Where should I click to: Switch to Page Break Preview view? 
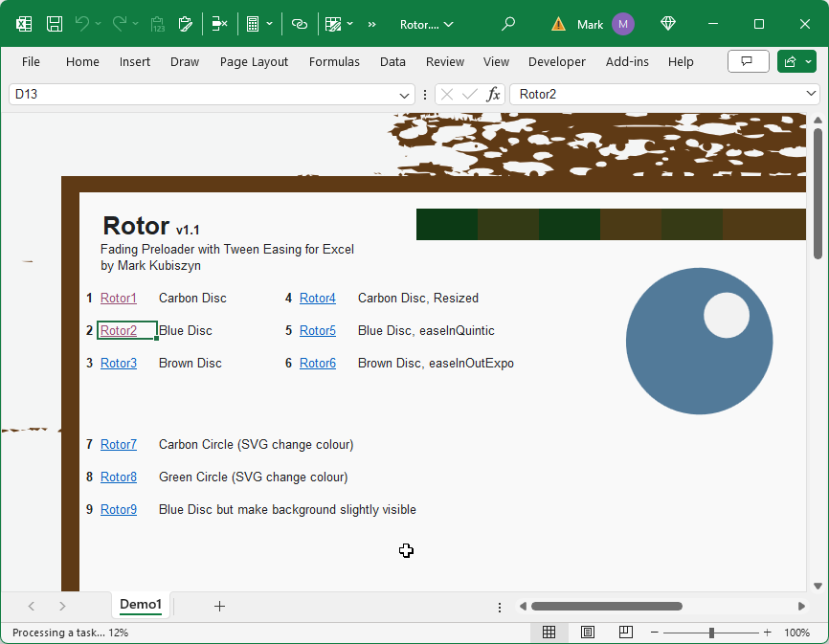(x=625, y=633)
